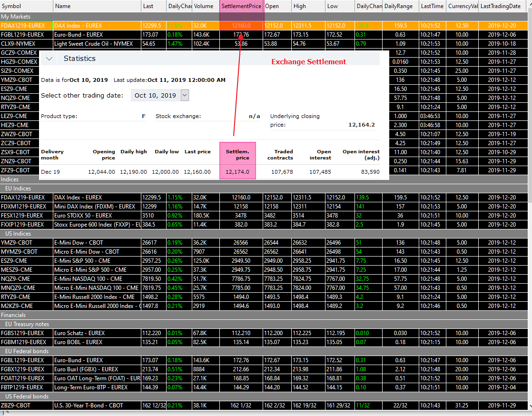The image size is (532, 416).
Task: Select the MYMZ9-CBOT symbol cell
Action: click(26, 252)
